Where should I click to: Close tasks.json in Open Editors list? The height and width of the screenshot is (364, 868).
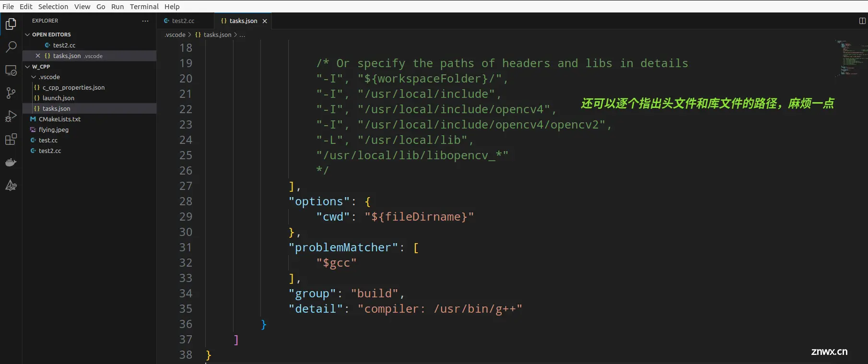(38, 56)
